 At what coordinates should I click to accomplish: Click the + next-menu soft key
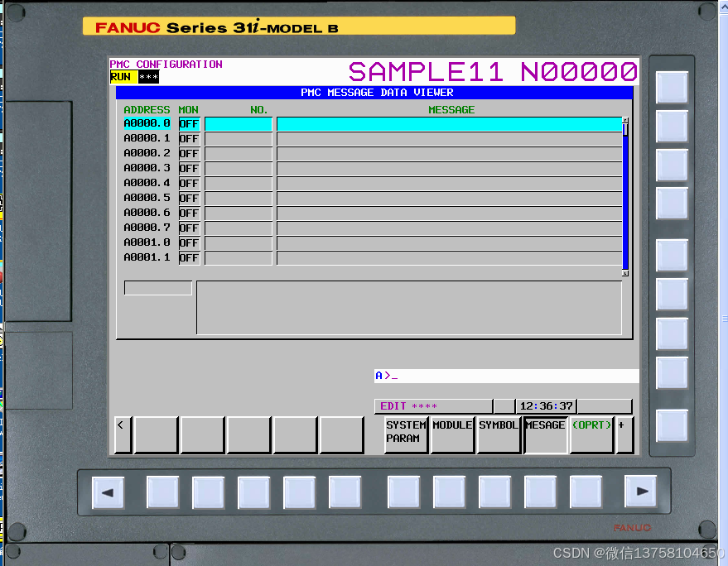[x=624, y=434]
